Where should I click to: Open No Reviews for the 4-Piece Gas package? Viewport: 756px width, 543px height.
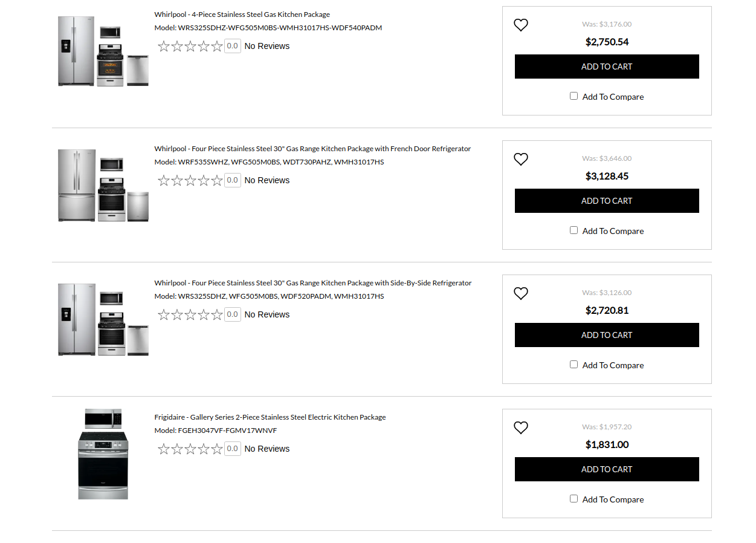[x=267, y=45]
